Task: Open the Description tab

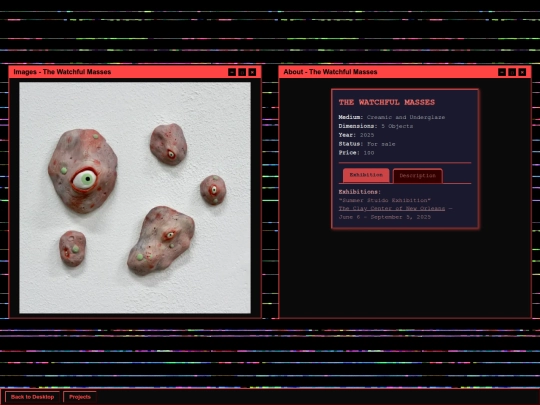Action: point(418,176)
